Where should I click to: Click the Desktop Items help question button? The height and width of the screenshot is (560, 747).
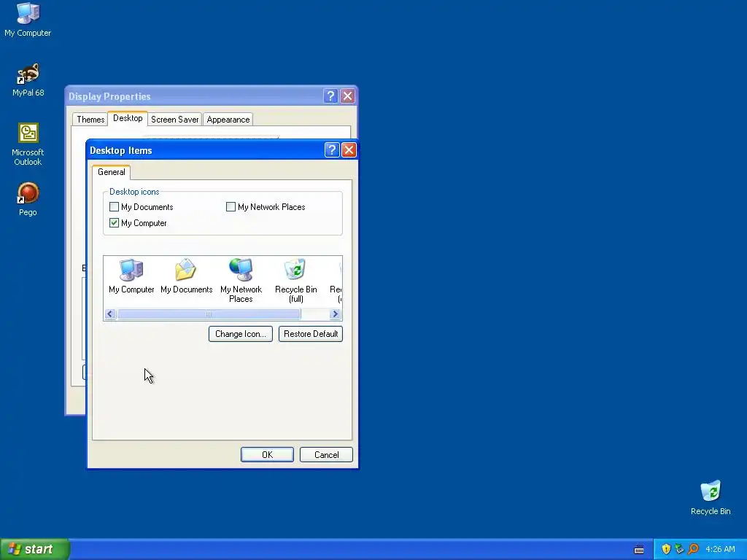(x=332, y=150)
